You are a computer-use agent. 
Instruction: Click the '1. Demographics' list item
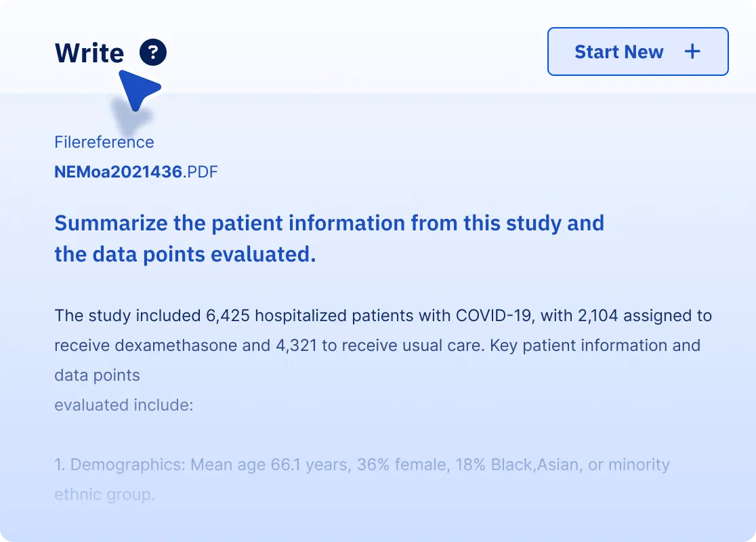click(119, 465)
